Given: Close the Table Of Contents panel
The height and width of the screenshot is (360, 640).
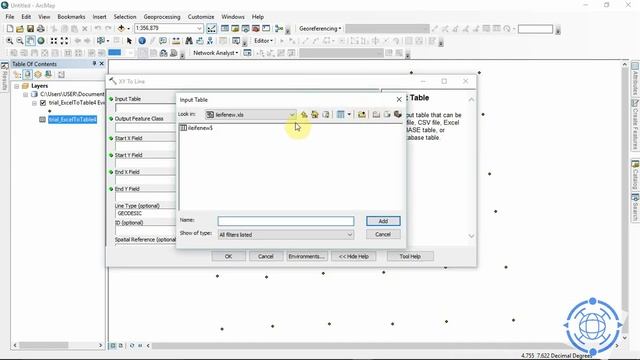Looking at the screenshot, I should (x=102, y=64).
